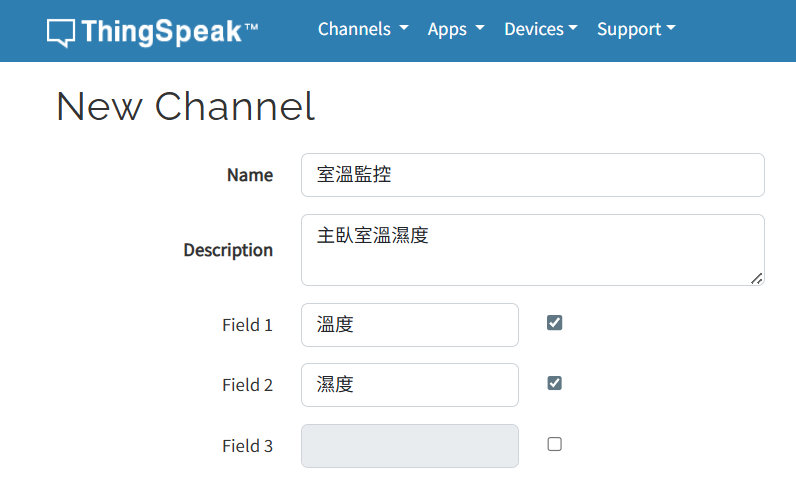Click the Field 1 label
The image size is (796, 482).
click(x=247, y=325)
